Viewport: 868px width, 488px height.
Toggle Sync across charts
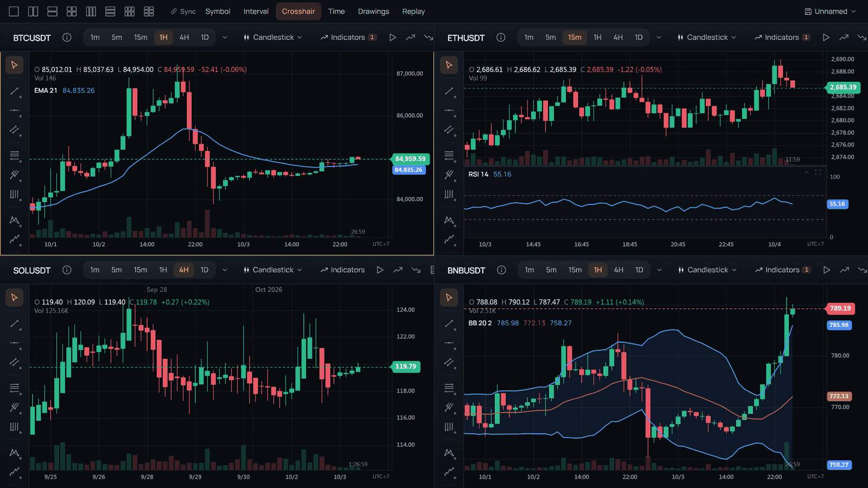183,11
